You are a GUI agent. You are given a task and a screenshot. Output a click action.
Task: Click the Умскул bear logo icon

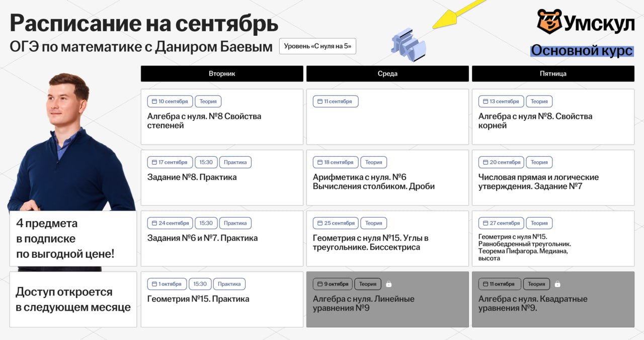tap(549, 22)
